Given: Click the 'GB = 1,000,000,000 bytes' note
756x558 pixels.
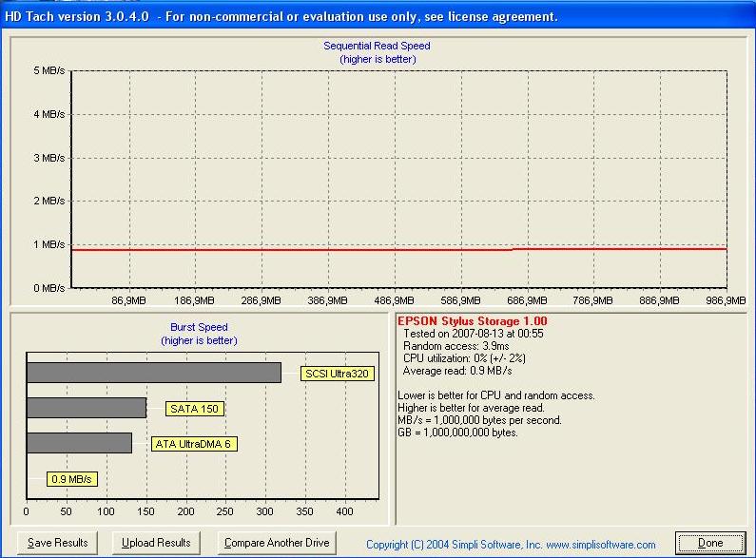Looking at the screenshot, I should (457, 433).
